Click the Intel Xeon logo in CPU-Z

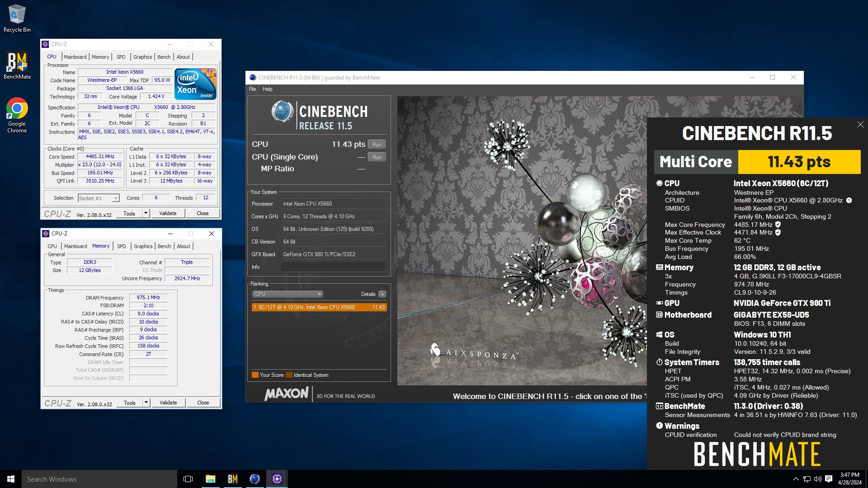click(195, 84)
